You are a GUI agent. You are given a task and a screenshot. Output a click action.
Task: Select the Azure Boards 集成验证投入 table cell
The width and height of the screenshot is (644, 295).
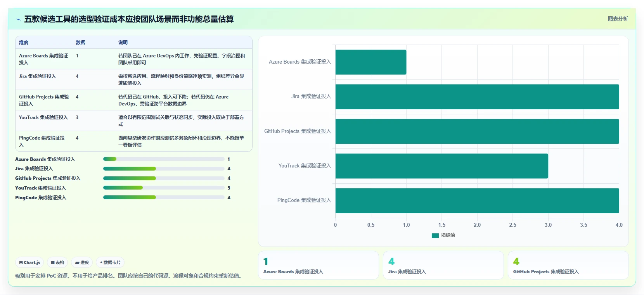tap(44, 59)
